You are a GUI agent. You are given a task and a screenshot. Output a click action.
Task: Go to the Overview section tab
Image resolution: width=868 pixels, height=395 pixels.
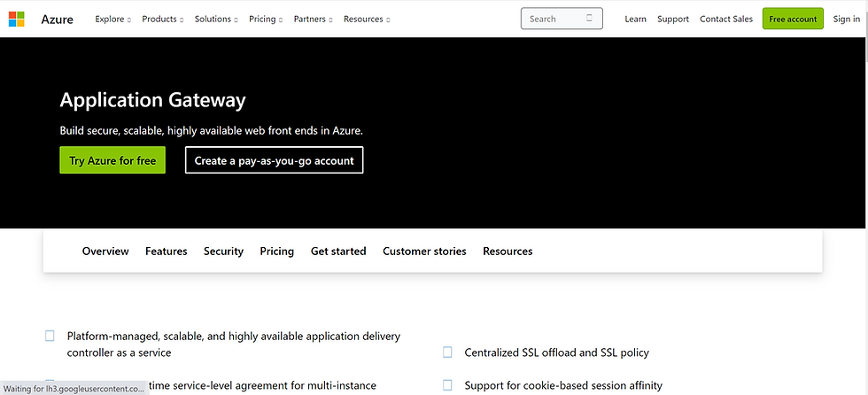click(105, 252)
